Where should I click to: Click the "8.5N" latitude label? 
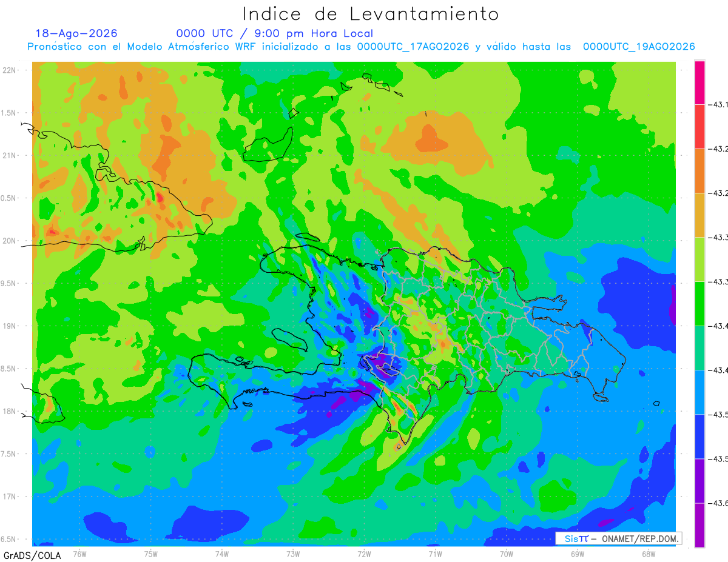[8, 369]
